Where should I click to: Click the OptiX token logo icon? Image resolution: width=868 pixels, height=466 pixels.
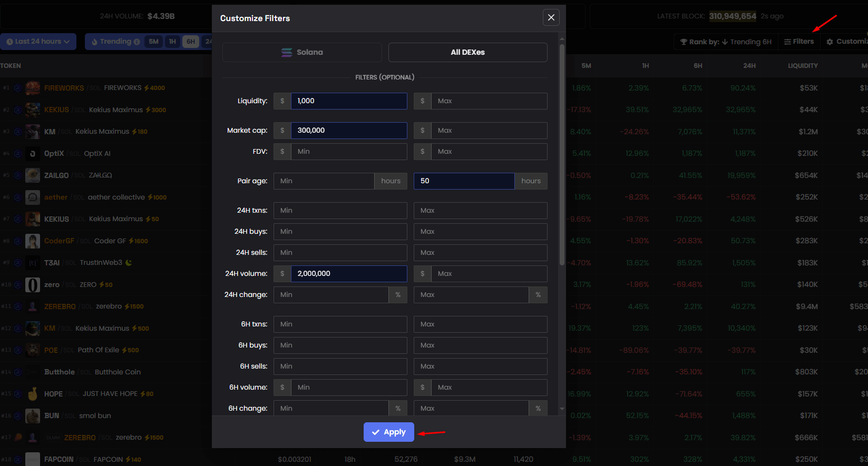(33, 154)
